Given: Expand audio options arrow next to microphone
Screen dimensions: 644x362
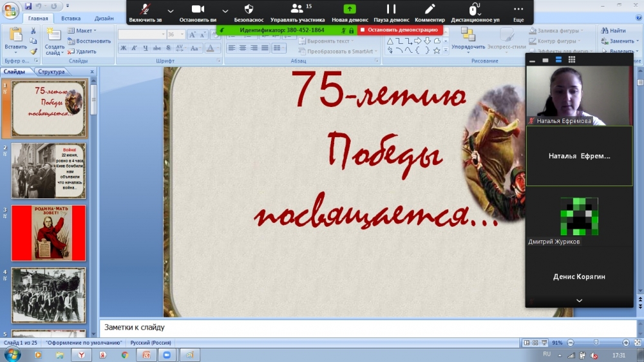Looking at the screenshot, I should pos(171,11).
